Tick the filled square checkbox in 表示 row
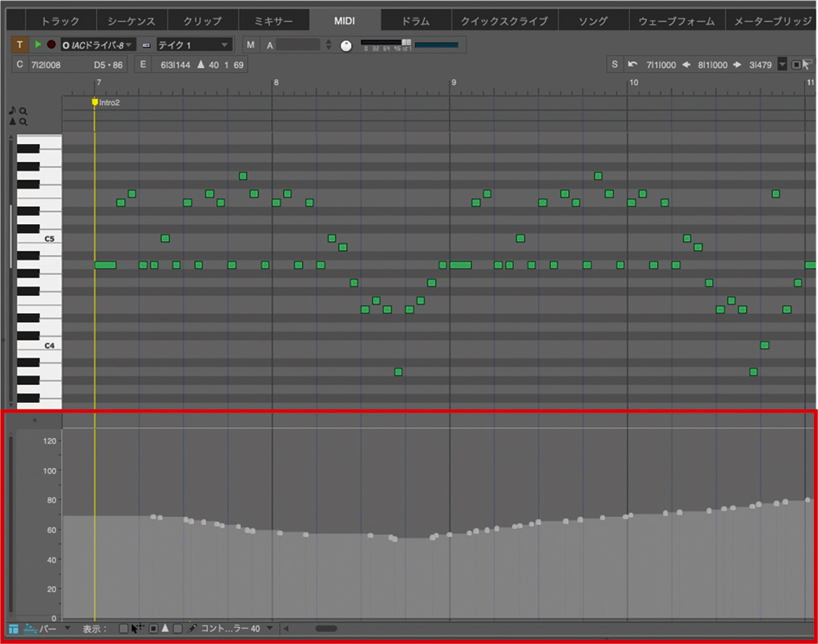This screenshot has height=644, width=818. coord(154,629)
